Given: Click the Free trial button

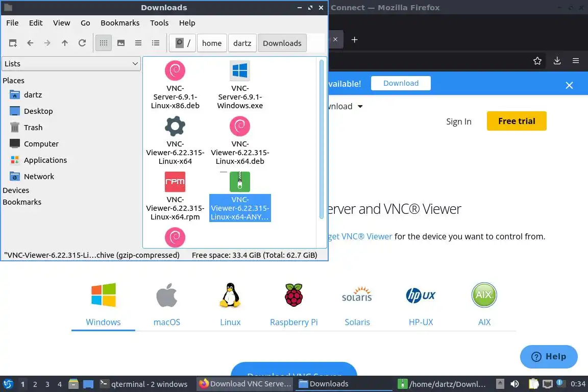Looking at the screenshot, I should [x=517, y=121].
